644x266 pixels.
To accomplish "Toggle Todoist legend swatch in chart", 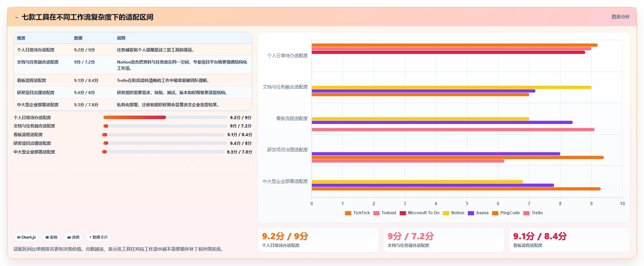I will pyautogui.click(x=376, y=213).
